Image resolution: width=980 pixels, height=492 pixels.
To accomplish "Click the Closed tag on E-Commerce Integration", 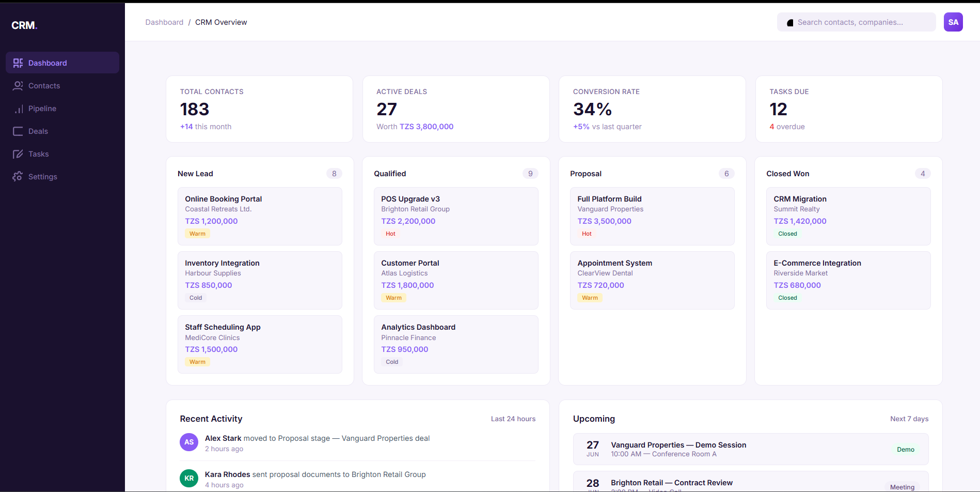I will point(787,298).
